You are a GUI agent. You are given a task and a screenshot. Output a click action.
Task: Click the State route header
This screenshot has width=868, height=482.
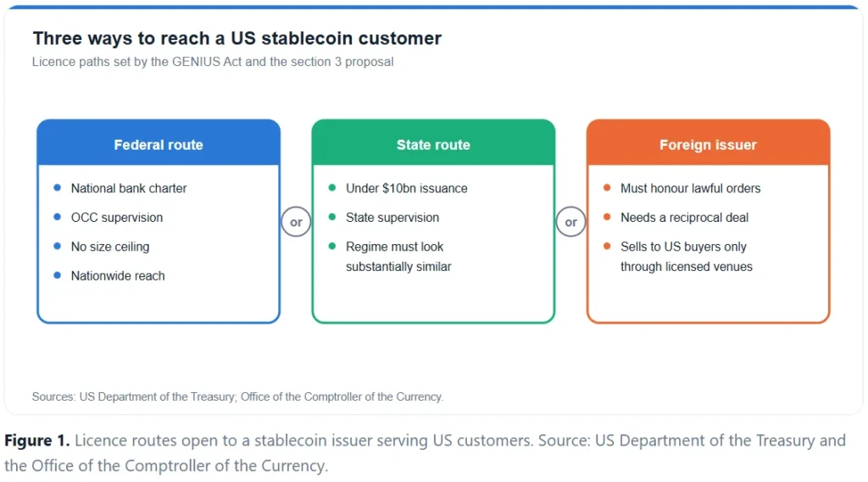pos(433,143)
